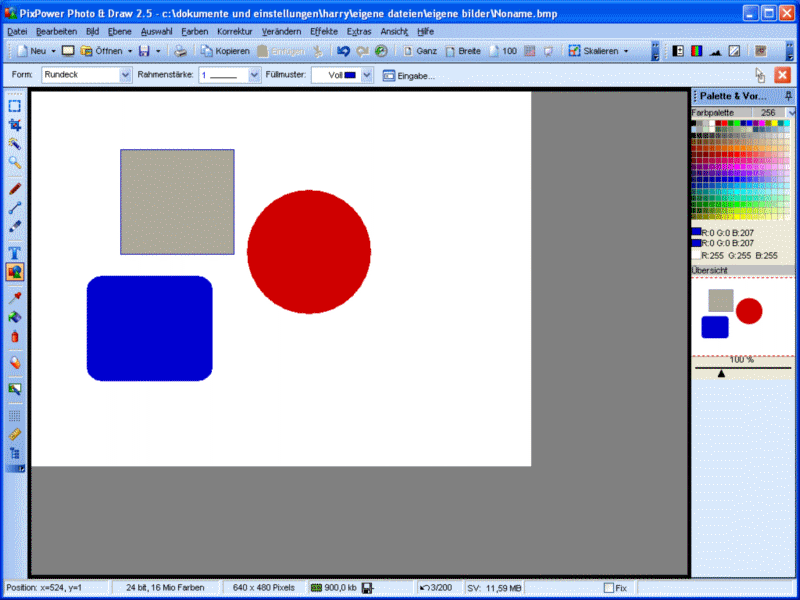Click the tree structure icon in left toolbar
Screen dimensions: 800x600
point(15,453)
